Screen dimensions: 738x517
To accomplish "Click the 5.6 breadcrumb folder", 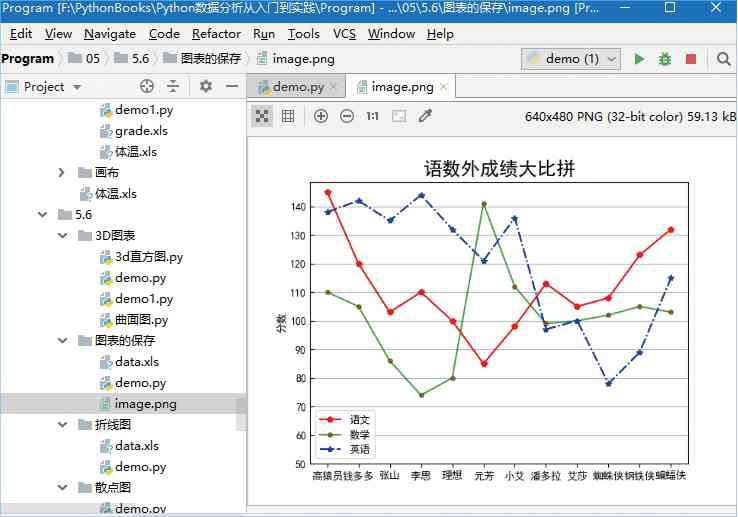I will 132,59.
